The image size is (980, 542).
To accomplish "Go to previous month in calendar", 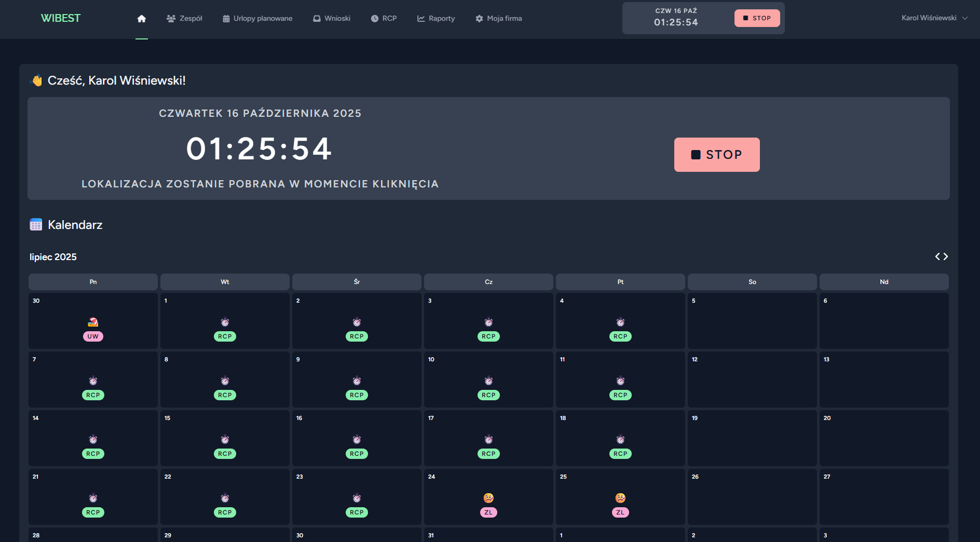I will pos(937,256).
